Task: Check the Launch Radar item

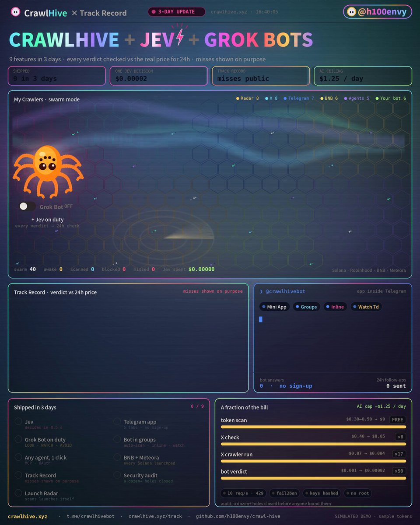Action: click(x=18, y=493)
